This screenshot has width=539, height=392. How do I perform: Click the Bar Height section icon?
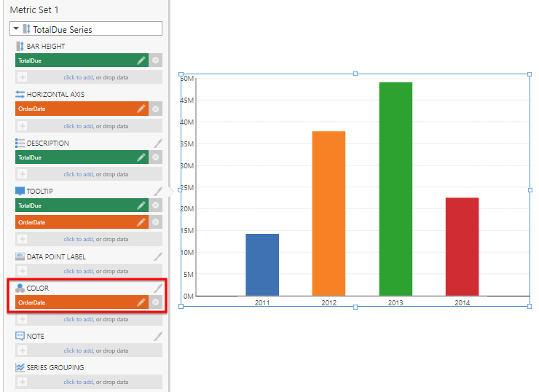pos(20,46)
